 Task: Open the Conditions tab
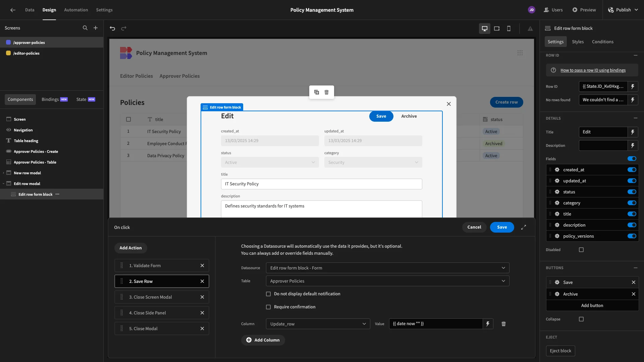[x=602, y=42]
